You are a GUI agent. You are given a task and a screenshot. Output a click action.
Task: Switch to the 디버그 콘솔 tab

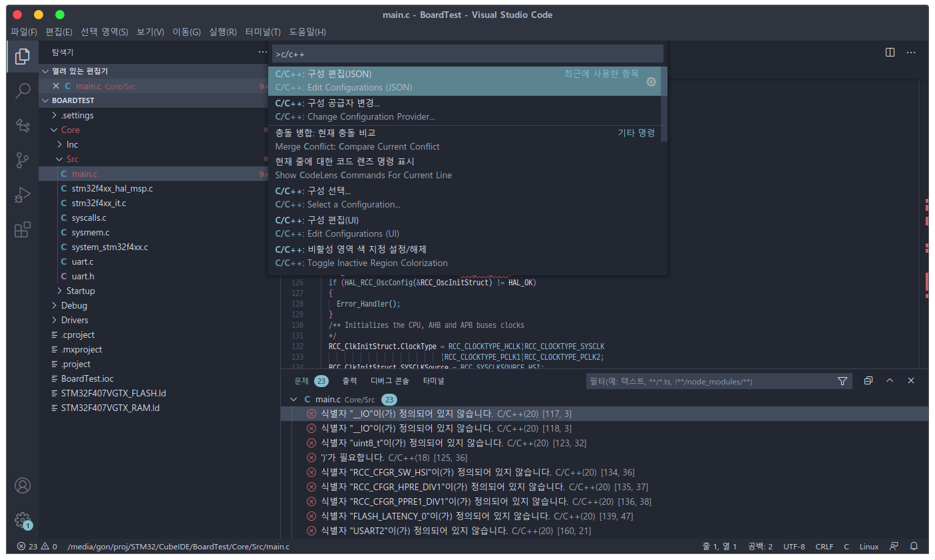(x=390, y=381)
